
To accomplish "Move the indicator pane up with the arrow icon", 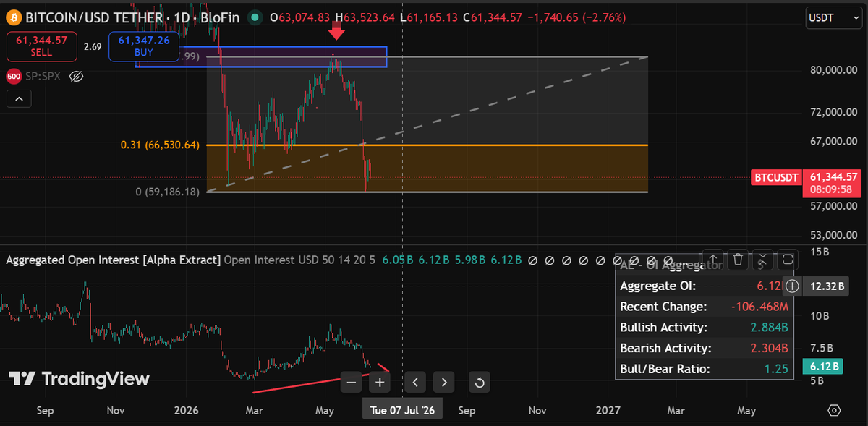I will click(x=712, y=259).
